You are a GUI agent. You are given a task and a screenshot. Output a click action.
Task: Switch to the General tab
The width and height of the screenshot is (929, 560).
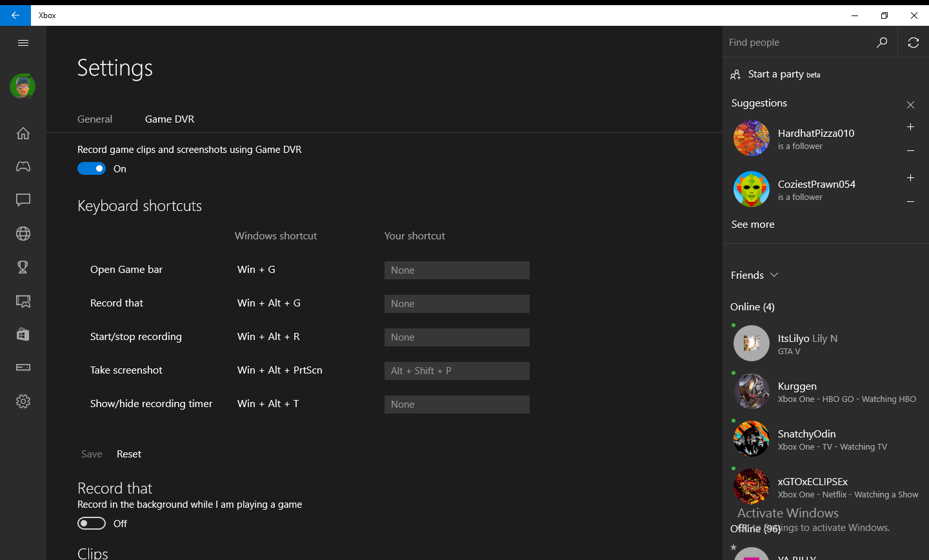(95, 119)
